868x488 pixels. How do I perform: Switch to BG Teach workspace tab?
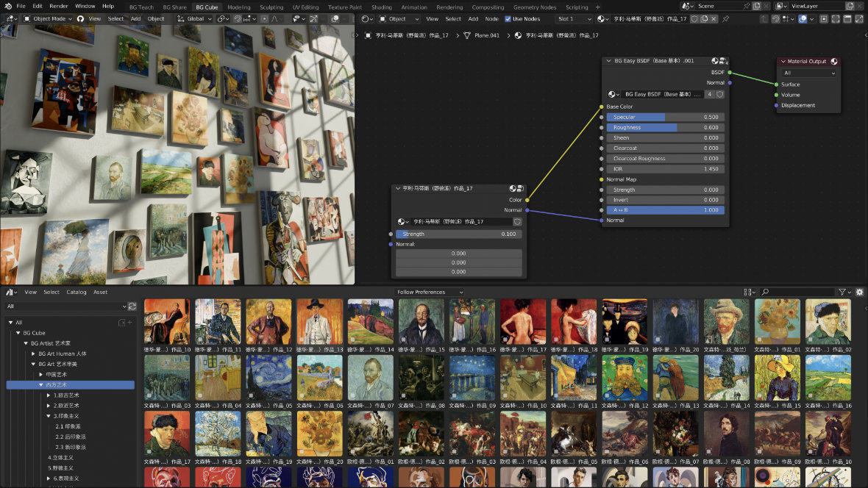click(x=141, y=7)
